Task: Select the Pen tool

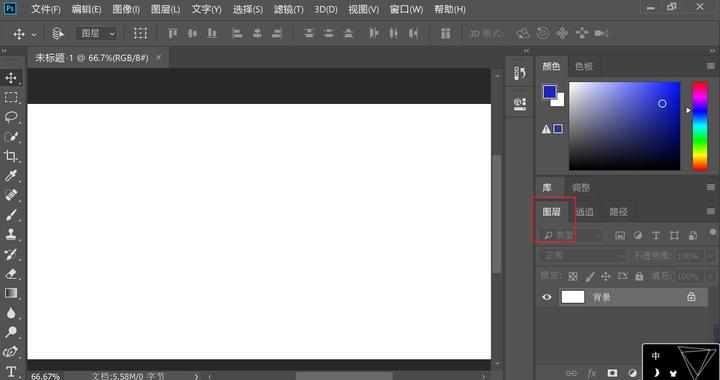Action: (11, 352)
